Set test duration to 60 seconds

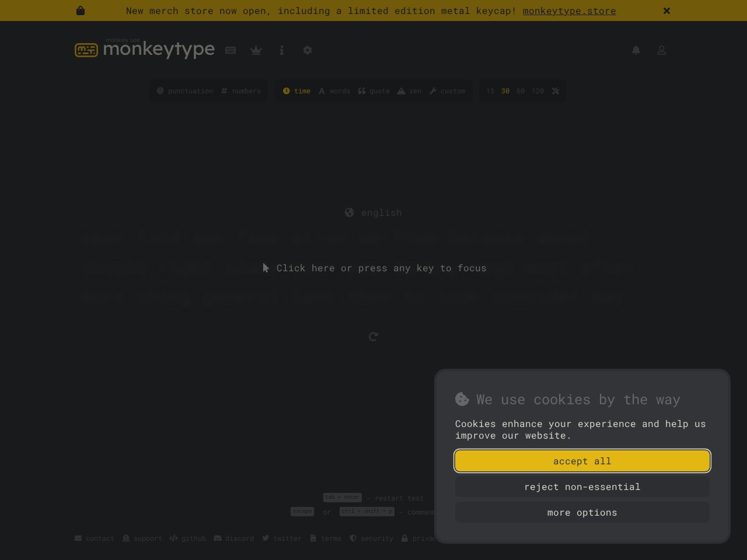click(521, 91)
